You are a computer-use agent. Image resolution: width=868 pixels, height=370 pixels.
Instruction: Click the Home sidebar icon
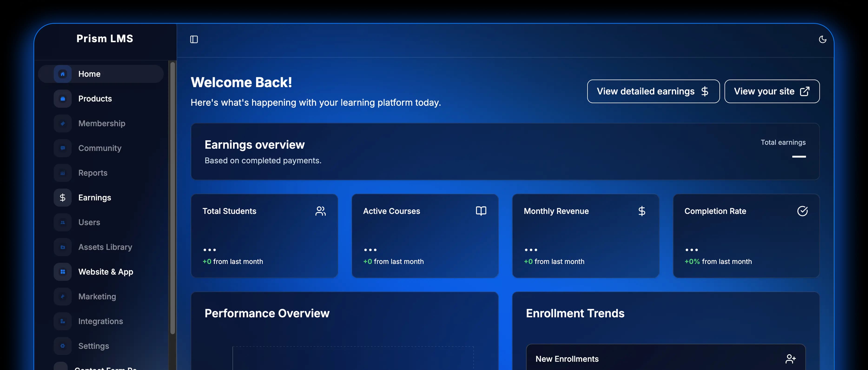click(x=63, y=74)
